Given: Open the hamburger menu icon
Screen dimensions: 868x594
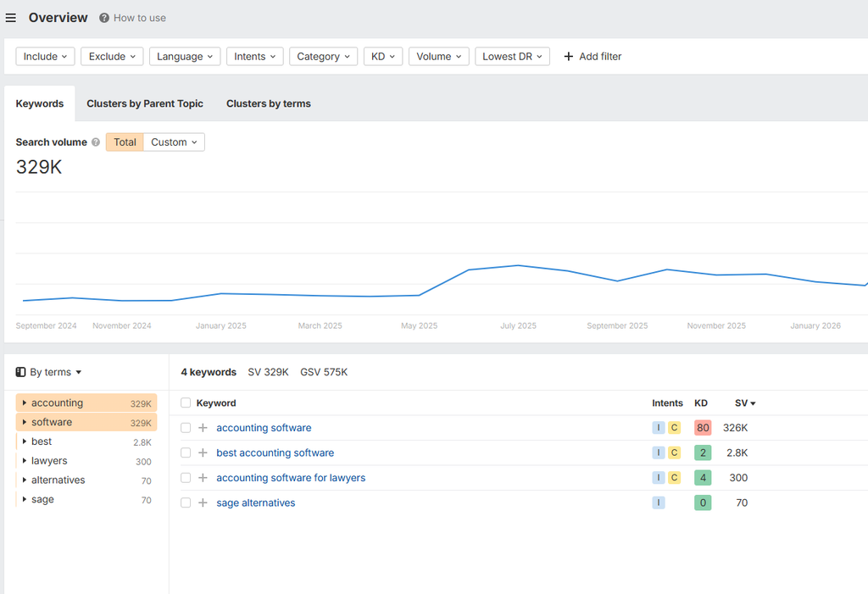Looking at the screenshot, I should click(10, 19).
